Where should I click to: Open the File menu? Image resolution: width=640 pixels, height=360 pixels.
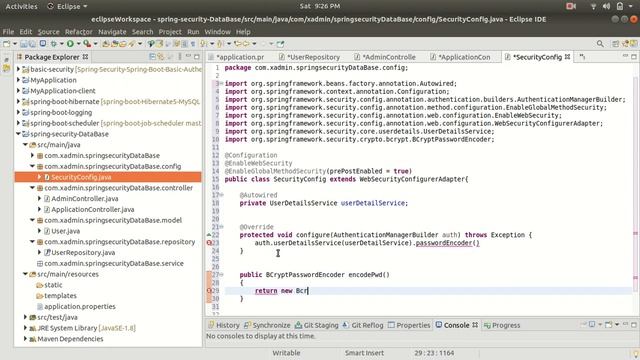pos(8,31)
